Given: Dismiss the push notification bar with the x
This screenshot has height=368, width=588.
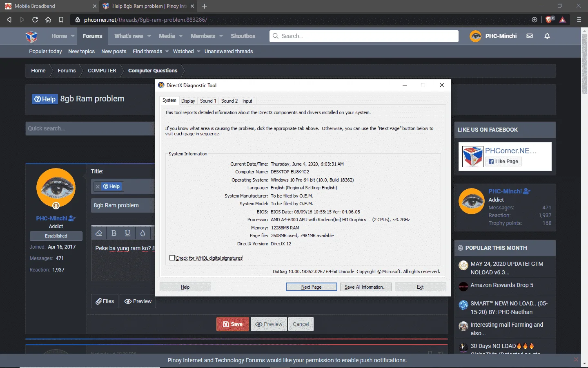Looking at the screenshot, I should click(576, 360).
